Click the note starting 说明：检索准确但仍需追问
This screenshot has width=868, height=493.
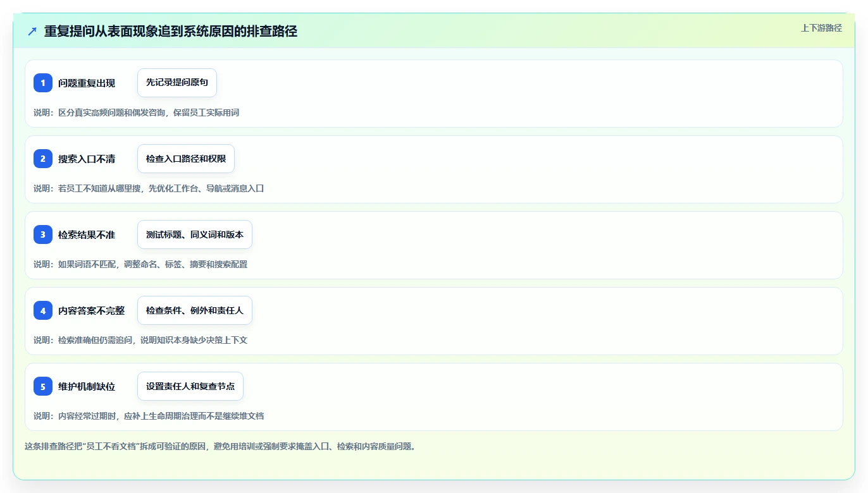pyautogui.click(x=140, y=340)
